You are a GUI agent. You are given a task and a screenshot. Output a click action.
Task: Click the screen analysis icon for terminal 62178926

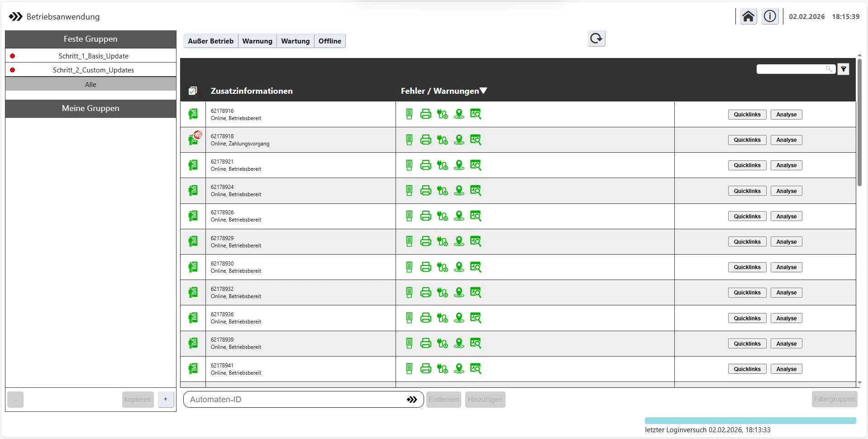tap(476, 216)
